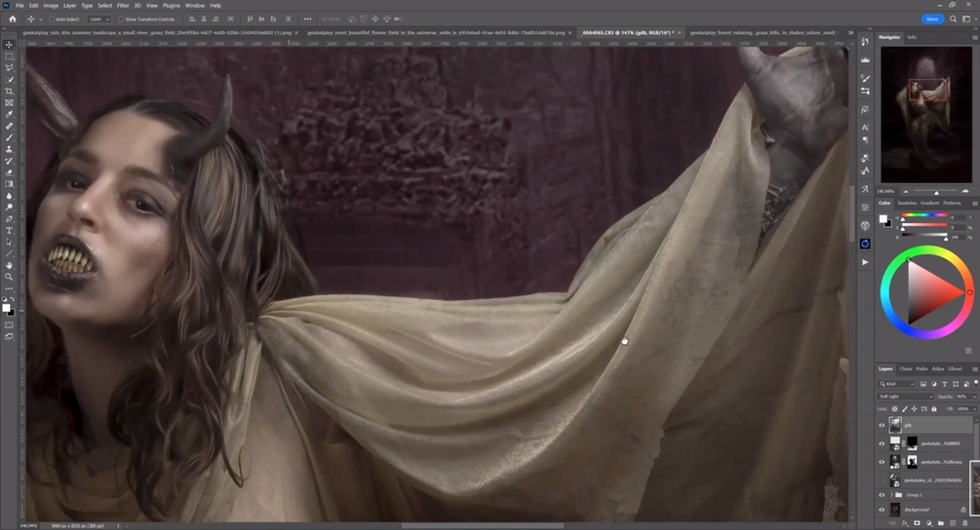980x530 pixels.
Task: Select the Zoom tool
Action: 9,277
